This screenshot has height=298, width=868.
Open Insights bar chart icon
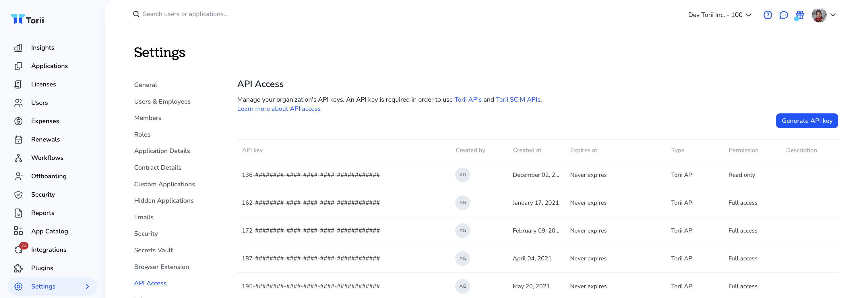tap(18, 48)
